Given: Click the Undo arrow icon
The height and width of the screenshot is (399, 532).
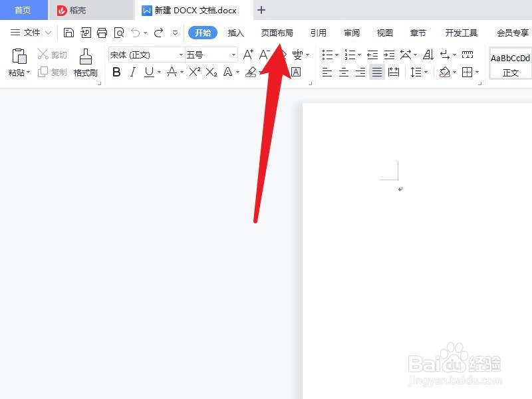Looking at the screenshot, I should 136,33.
